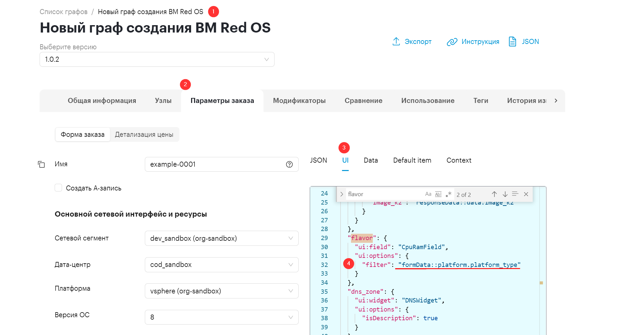Click the highlighted "flavor" key in code

[362, 238]
